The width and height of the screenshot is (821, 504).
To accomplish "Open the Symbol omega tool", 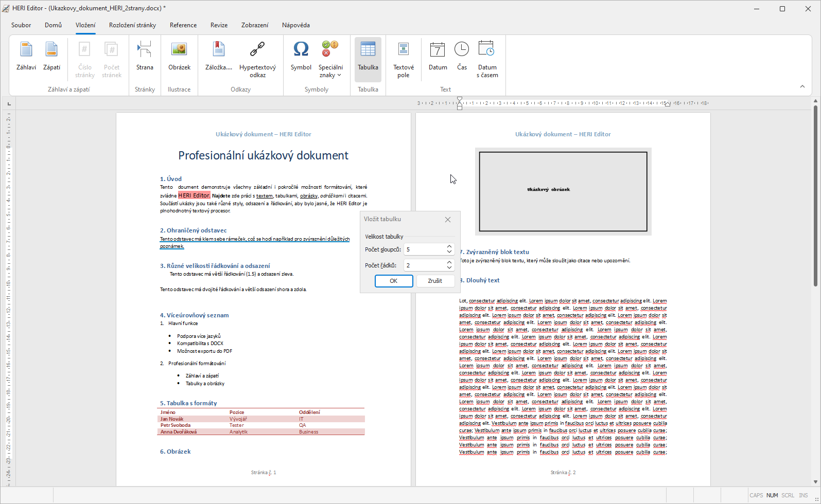I will [x=301, y=56].
